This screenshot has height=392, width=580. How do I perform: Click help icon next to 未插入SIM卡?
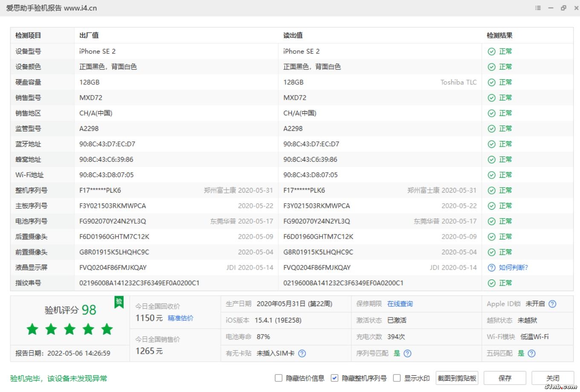[302, 353]
